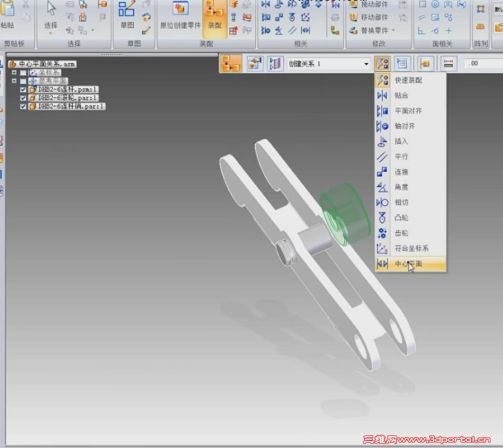503x448 pixels.
Task: Select 角度 (Angle) from relationship menu
Action: pos(411,187)
